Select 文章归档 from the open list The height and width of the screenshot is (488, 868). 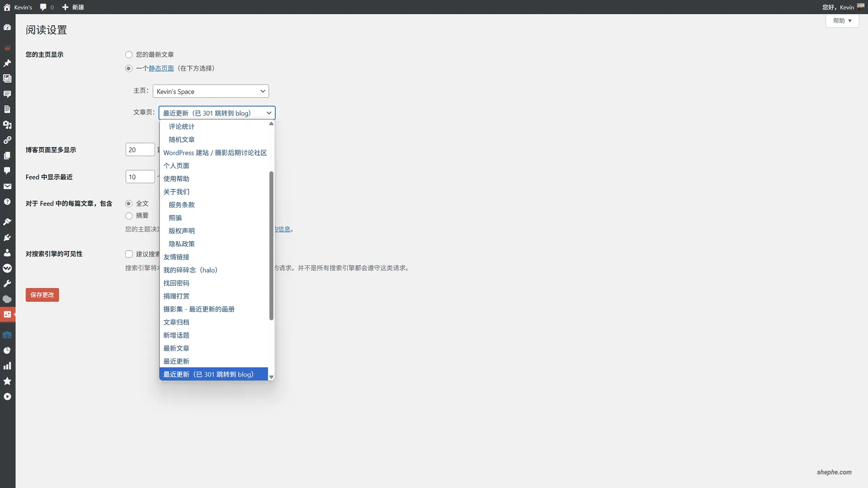coord(176,322)
